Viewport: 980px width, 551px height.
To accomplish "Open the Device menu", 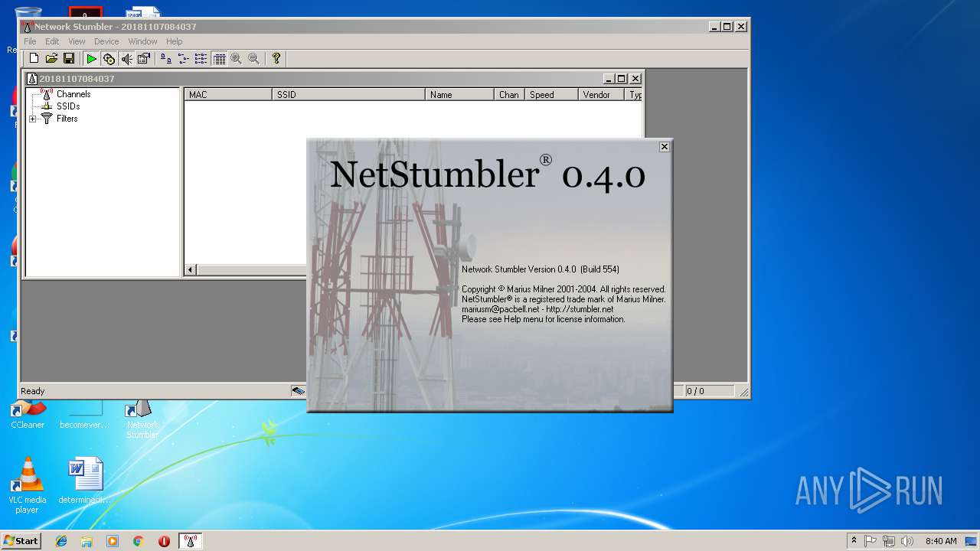I will tap(106, 41).
